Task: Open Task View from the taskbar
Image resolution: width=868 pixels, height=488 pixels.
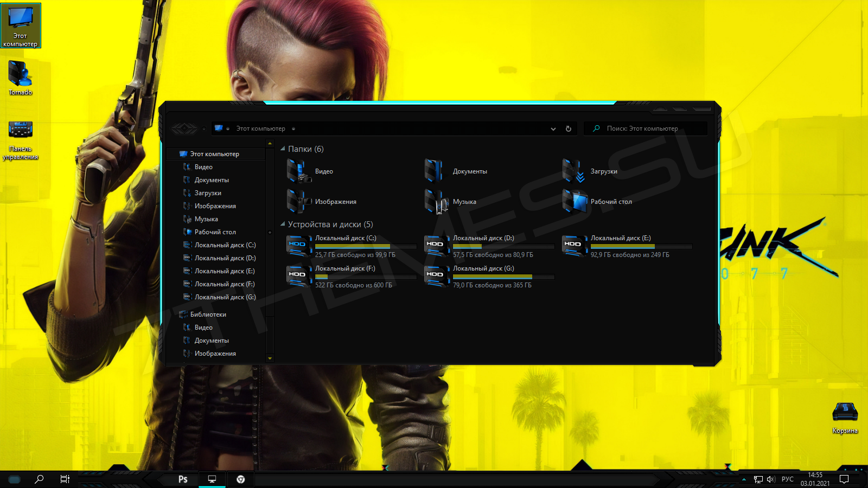Action: (x=65, y=479)
